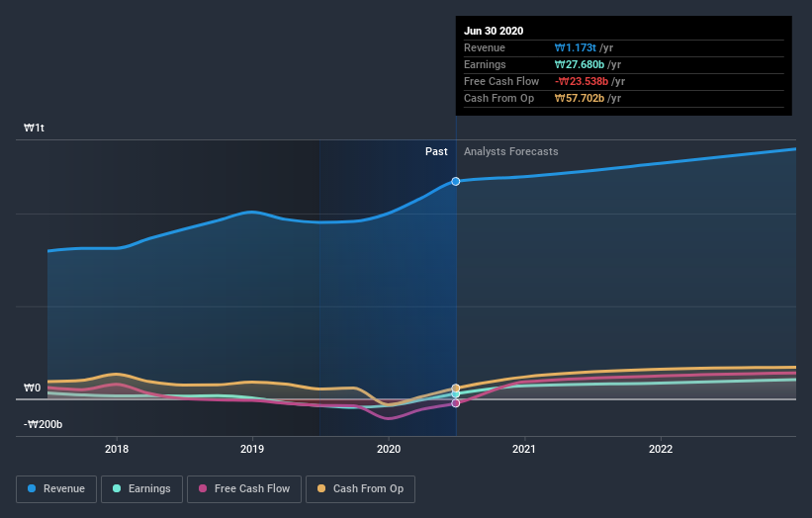Image resolution: width=812 pixels, height=518 pixels.
Task: Toggle the Revenue legend button
Action: click(56, 489)
